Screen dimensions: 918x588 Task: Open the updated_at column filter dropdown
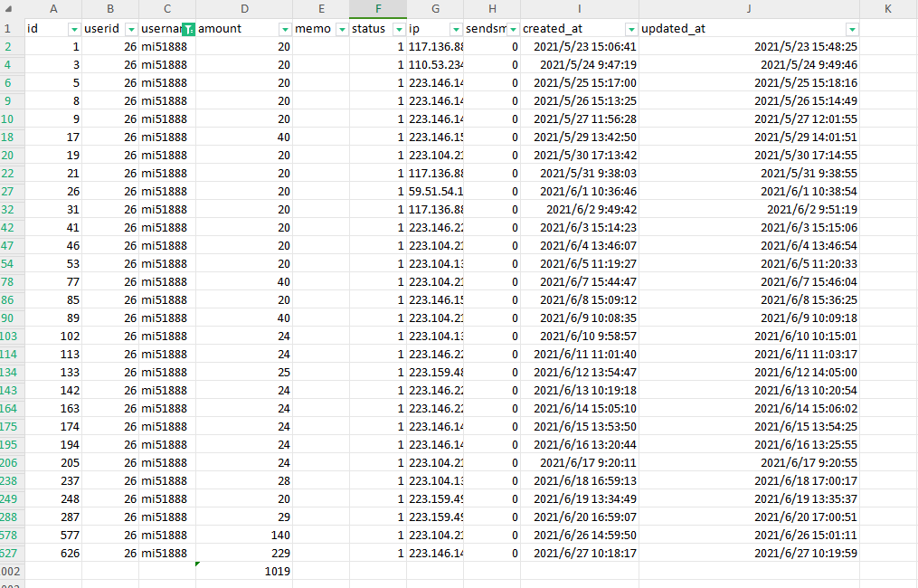pos(852,29)
